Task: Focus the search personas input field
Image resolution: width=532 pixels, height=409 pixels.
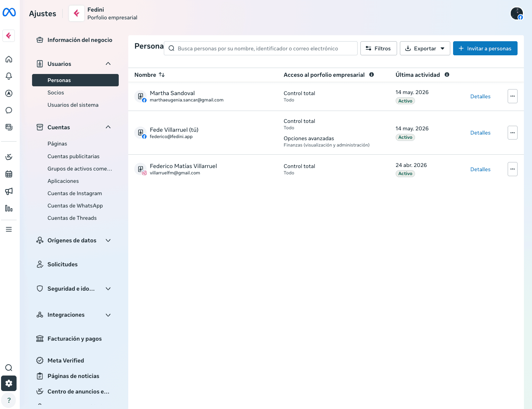Action: [261, 48]
